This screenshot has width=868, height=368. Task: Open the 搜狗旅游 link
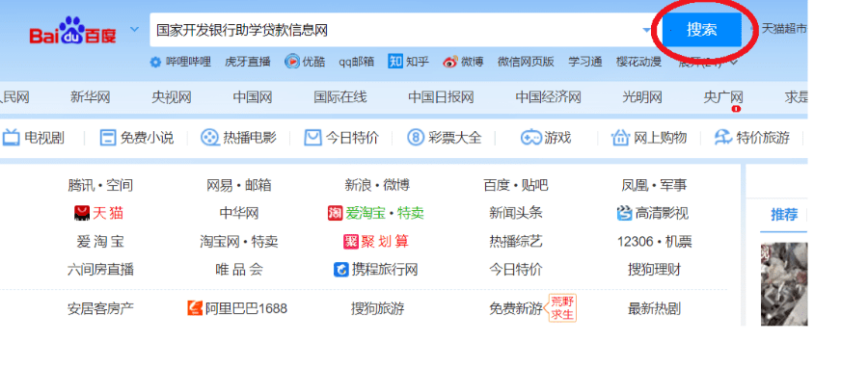click(377, 308)
